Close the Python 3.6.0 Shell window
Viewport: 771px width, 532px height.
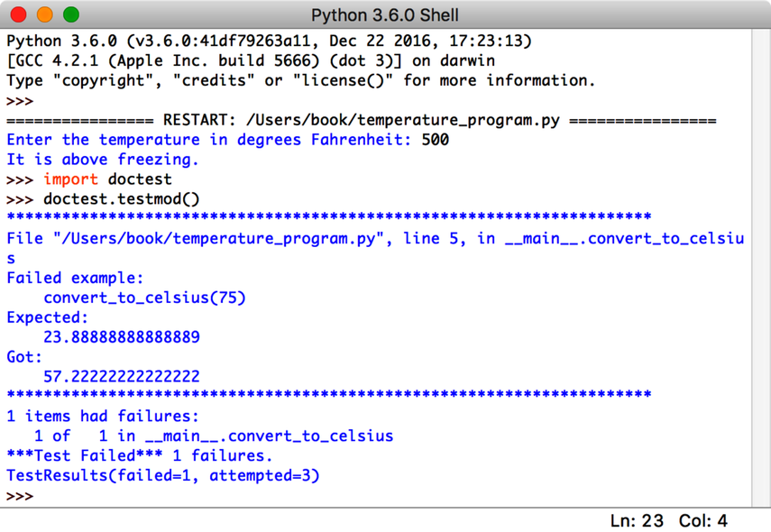coord(19,14)
